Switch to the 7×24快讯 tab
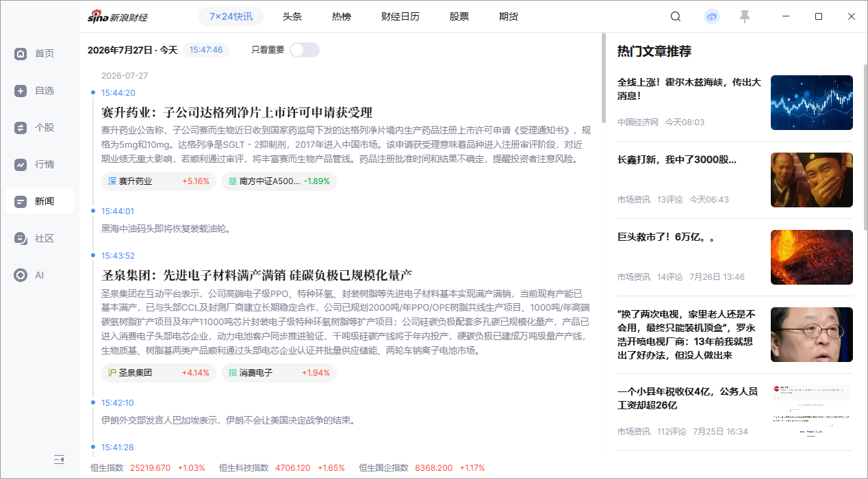 coord(231,16)
